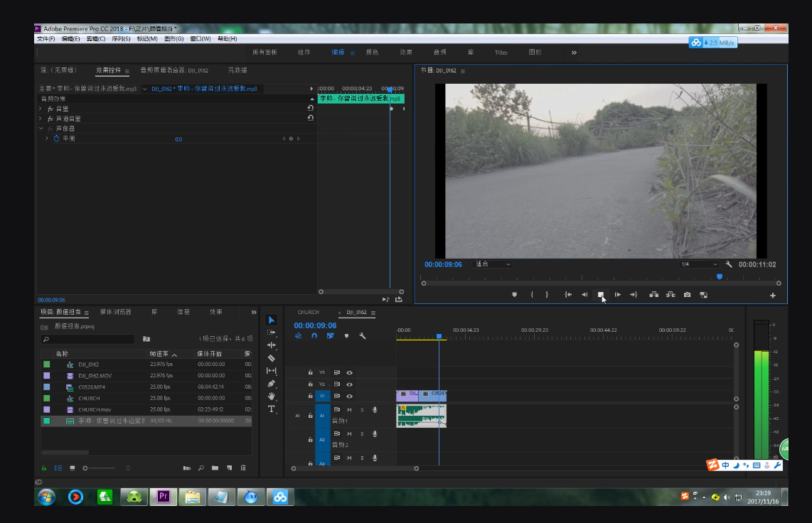The height and width of the screenshot is (523, 812).
Task: Open the 颜色 workspace
Action: point(372,53)
